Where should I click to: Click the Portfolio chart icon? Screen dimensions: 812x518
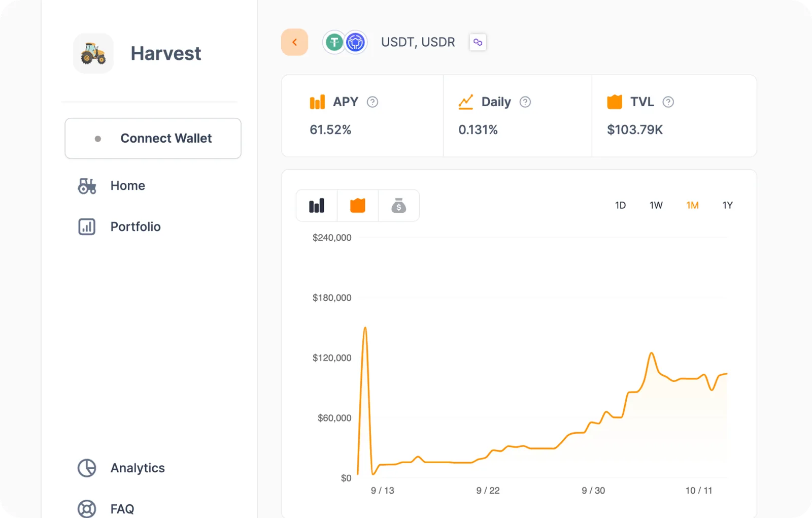pos(87,226)
